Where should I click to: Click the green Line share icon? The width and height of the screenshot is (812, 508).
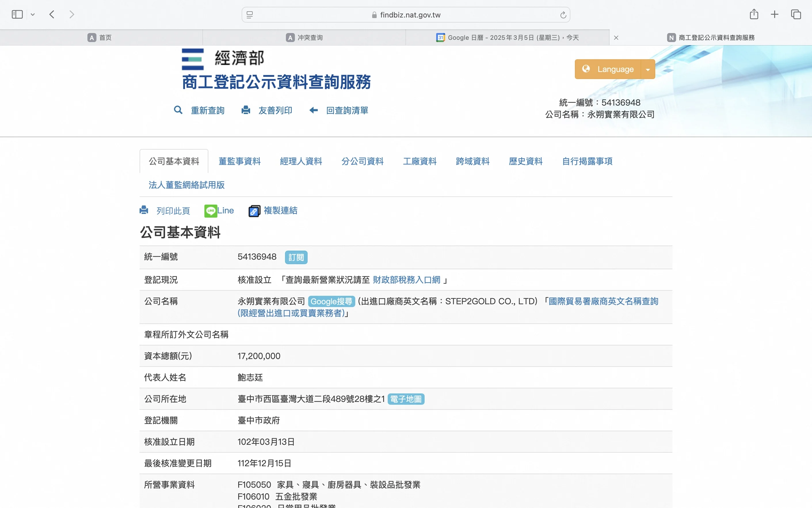click(210, 211)
